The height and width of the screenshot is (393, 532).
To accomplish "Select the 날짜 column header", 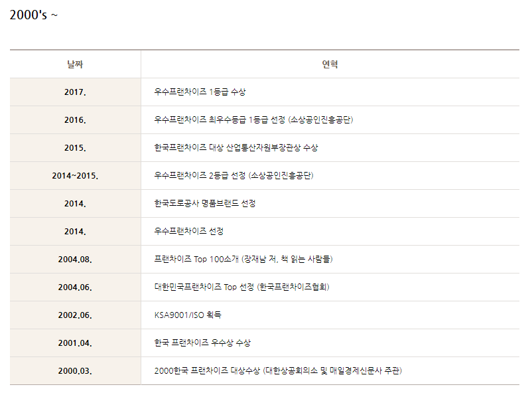I will 75,64.
